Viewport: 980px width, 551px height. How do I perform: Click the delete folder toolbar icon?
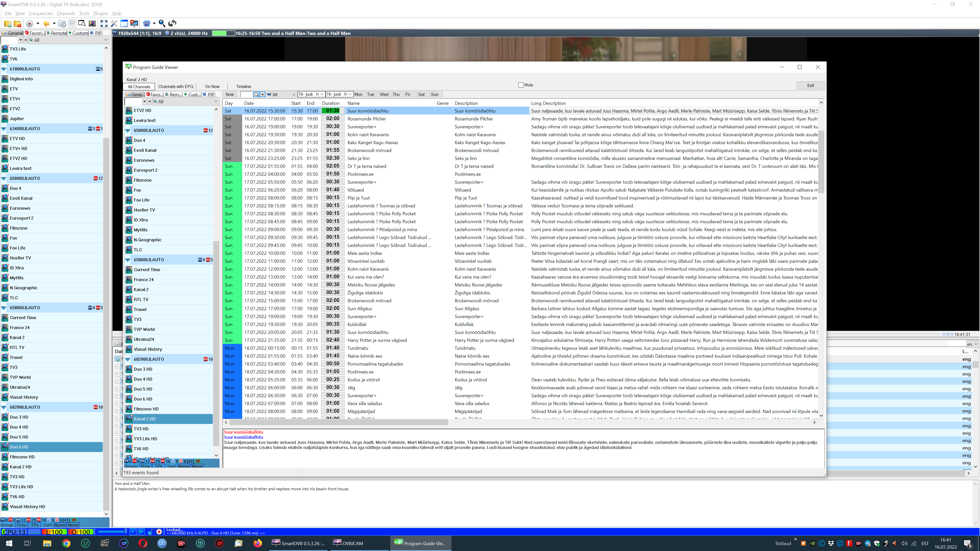[x=17, y=23]
